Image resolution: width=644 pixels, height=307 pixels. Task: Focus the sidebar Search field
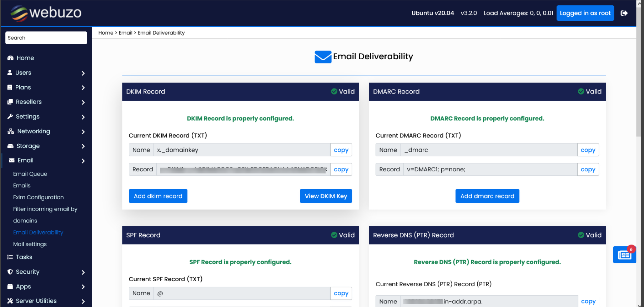(x=46, y=38)
